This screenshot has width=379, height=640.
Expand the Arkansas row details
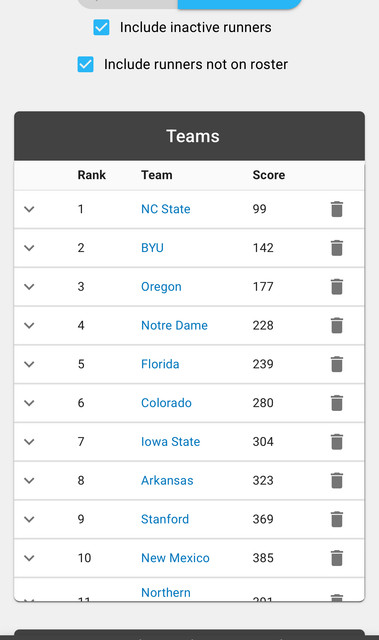29,480
